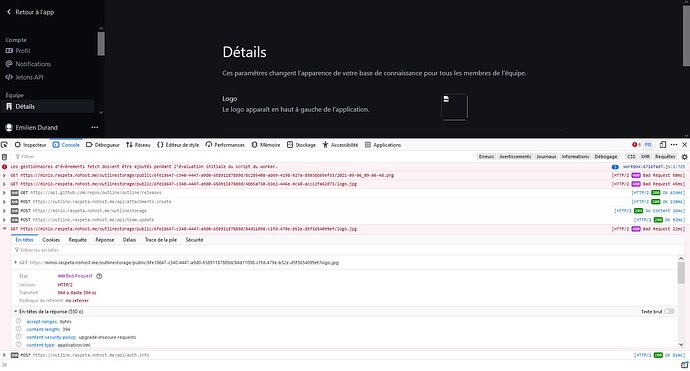Open console settings gear icon
The width and height of the screenshot is (690, 371).
tap(684, 157)
